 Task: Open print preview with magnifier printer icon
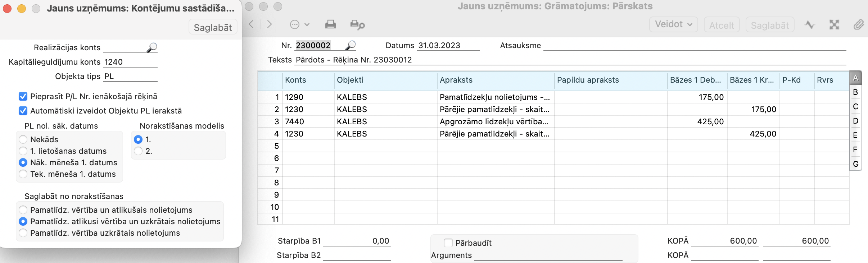click(357, 24)
